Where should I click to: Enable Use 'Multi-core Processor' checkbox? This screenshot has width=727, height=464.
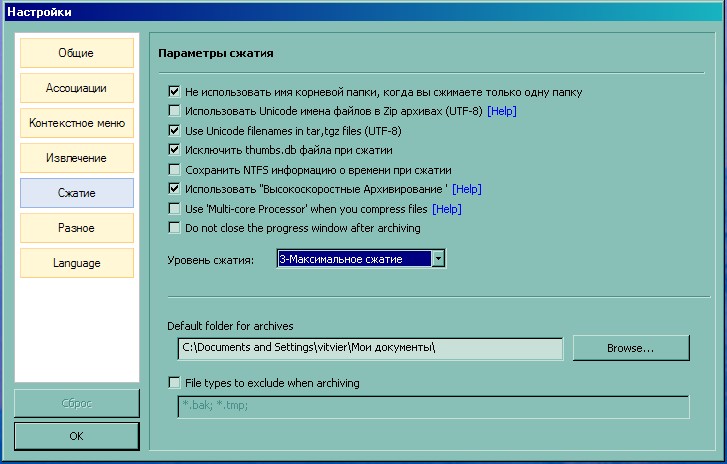[174, 209]
